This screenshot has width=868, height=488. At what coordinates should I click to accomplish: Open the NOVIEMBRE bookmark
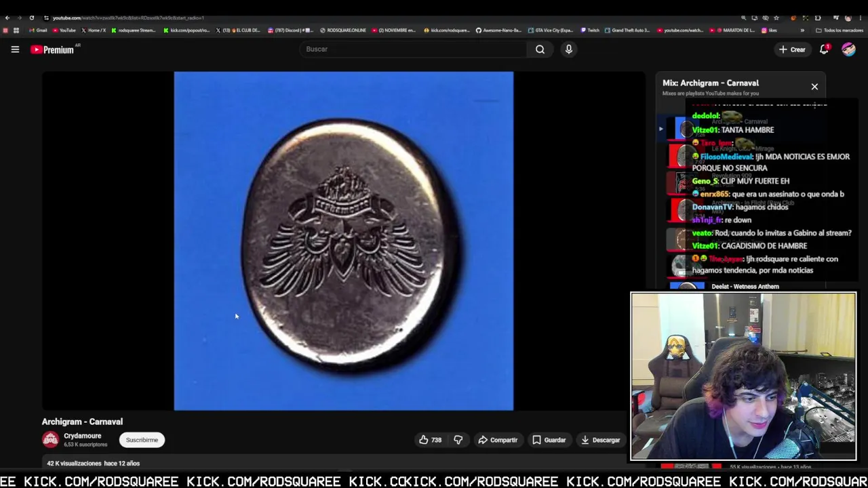394,30
